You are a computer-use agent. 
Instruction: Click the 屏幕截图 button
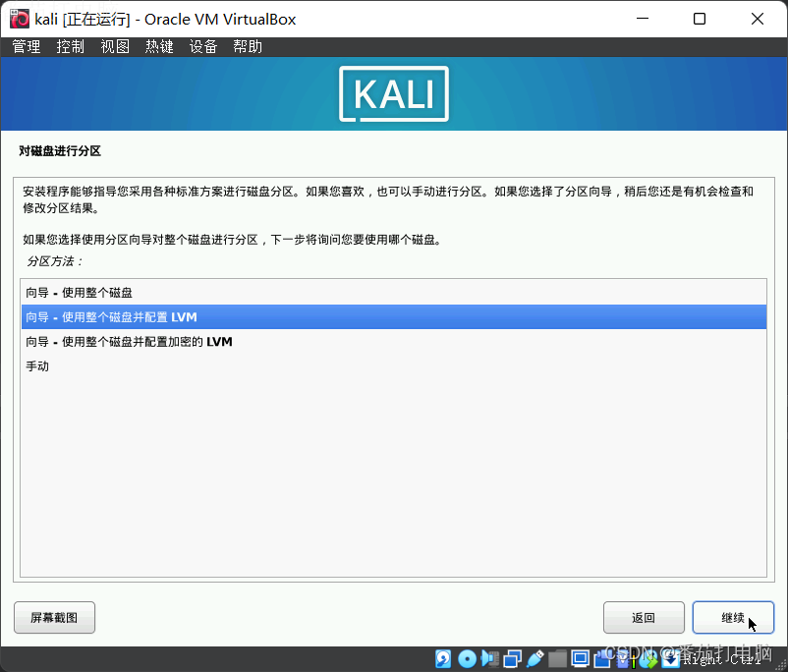click(x=54, y=618)
